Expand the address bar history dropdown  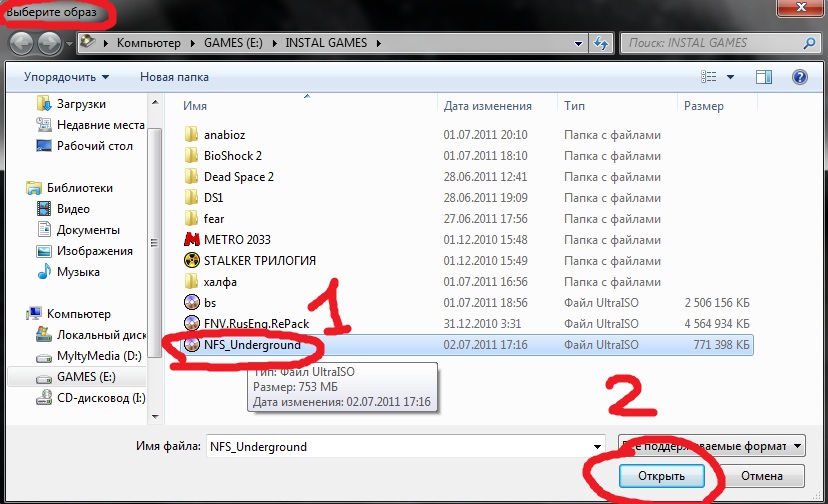pos(578,44)
